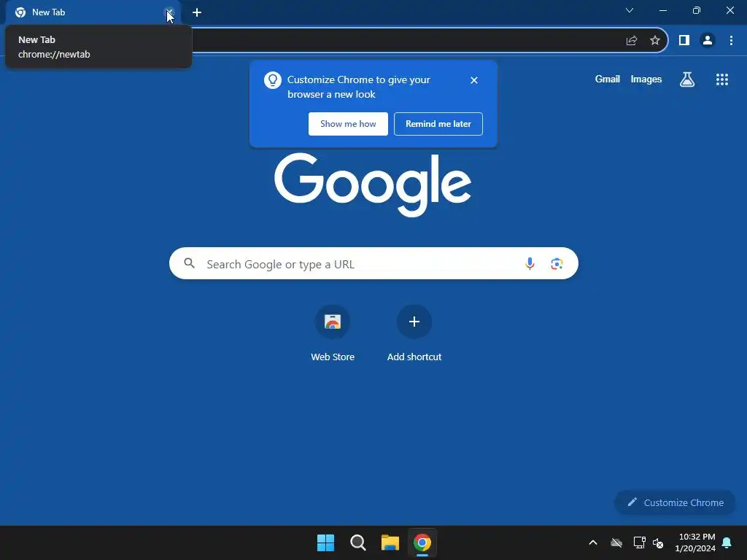Click the Chrome favicon on the tab

[x=20, y=12]
